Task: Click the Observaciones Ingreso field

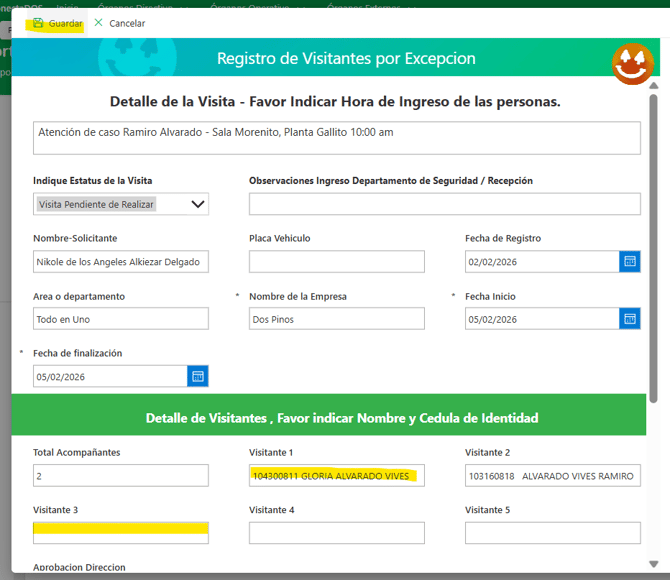Action: click(444, 204)
